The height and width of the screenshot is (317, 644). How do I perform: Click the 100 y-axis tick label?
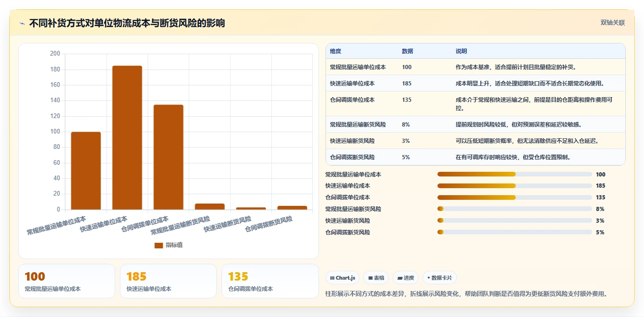click(55, 132)
